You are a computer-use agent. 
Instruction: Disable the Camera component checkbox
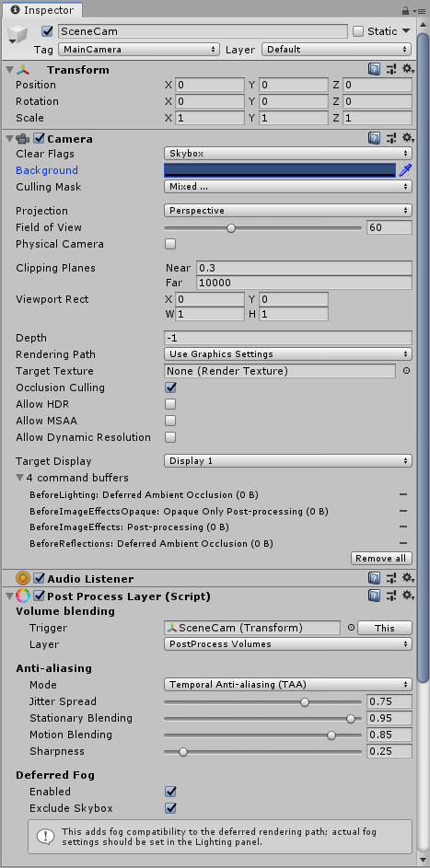tap(39, 138)
